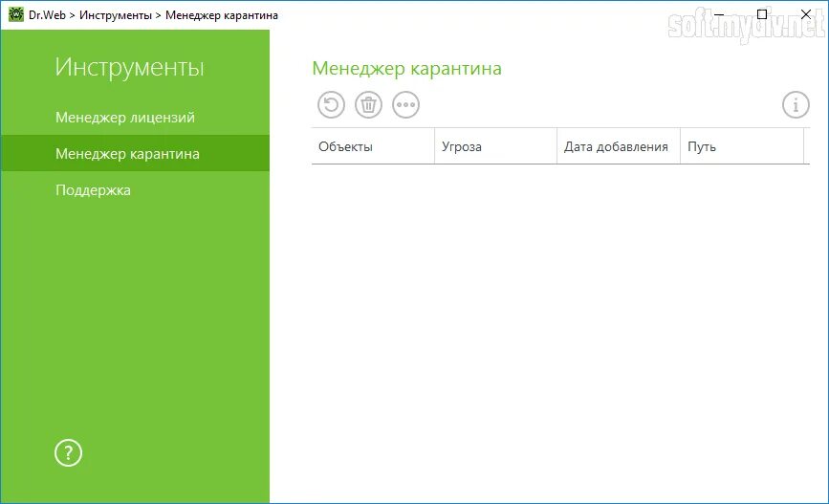829x504 pixels.
Task: Open the info icon in Quarantine Manager
Action: [x=796, y=104]
